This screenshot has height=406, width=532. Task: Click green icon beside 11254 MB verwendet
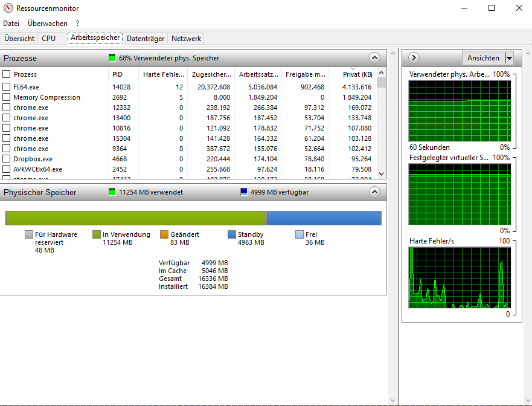click(x=112, y=192)
